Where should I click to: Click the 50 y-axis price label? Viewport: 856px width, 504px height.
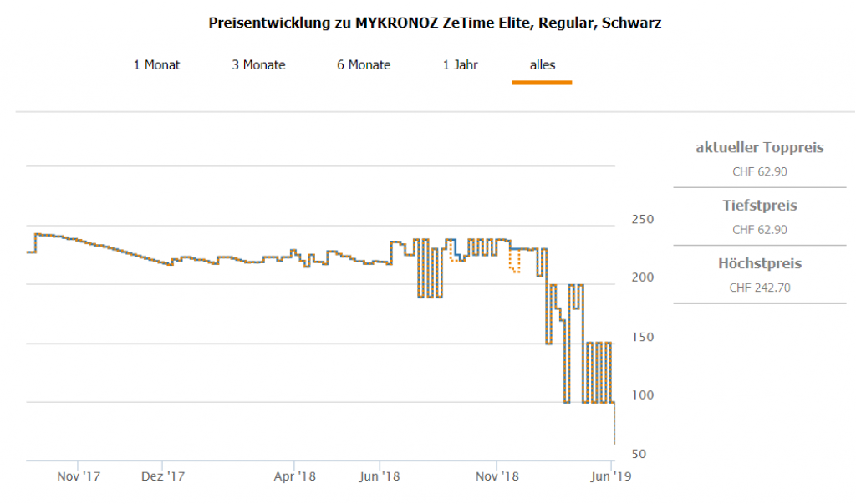pos(639,454)
